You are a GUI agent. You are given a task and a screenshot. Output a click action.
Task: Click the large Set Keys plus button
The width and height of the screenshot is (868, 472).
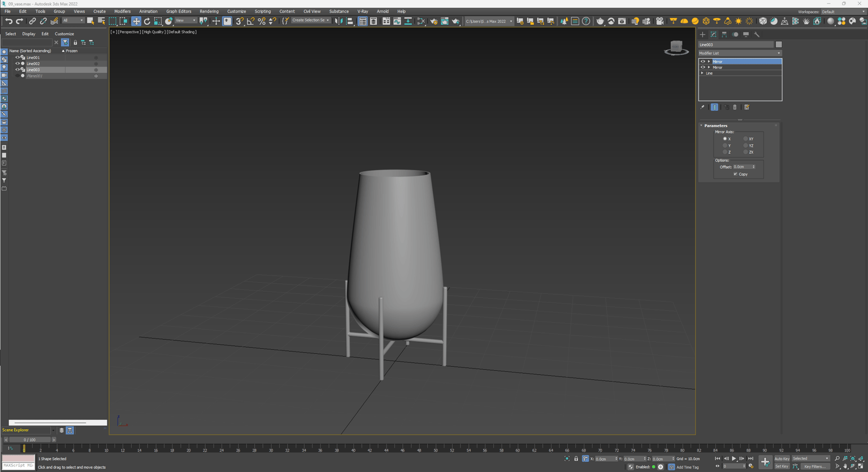click(765, 462)
